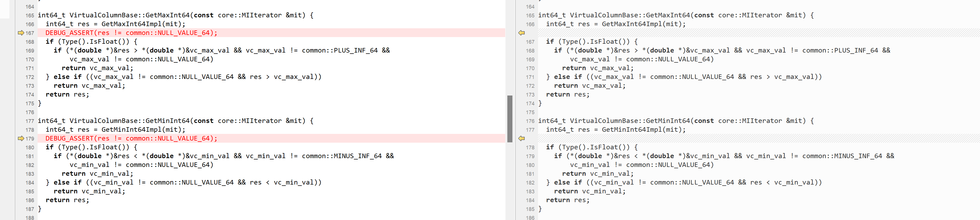Click left line 186 'return res;'
The height and width of the screenshot is (220, 980).
pyautogui.click(x=67, y=200)
